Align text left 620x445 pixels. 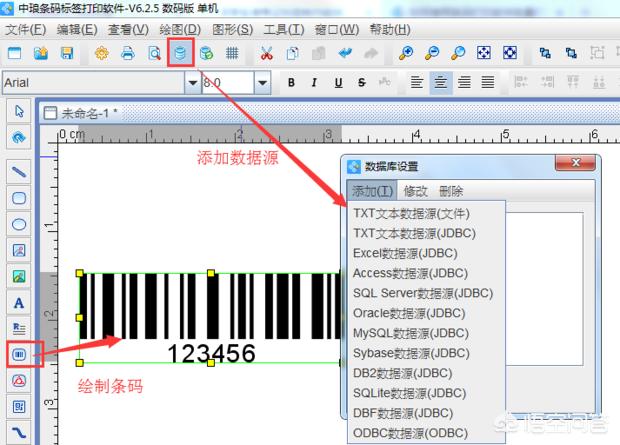click(x=417, y=82)
